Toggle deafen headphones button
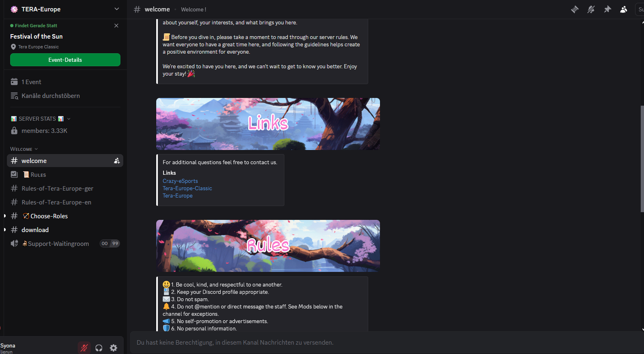Viewport: 644px width, 354px height. click(99, 348)
